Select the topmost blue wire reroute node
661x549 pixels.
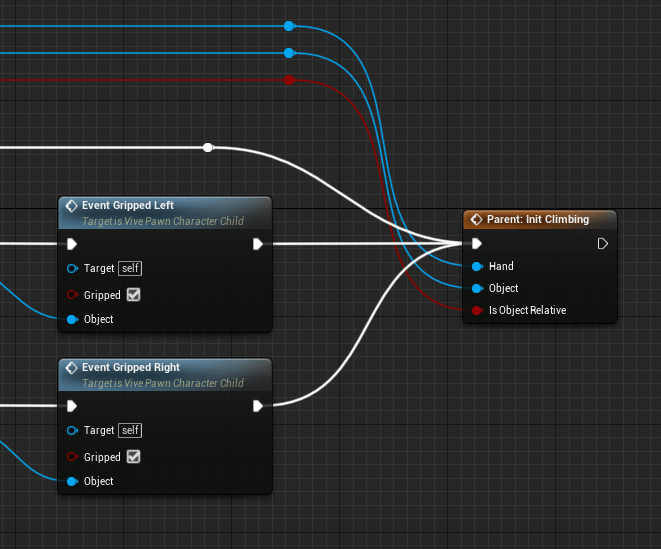click(x=289, y=26)
